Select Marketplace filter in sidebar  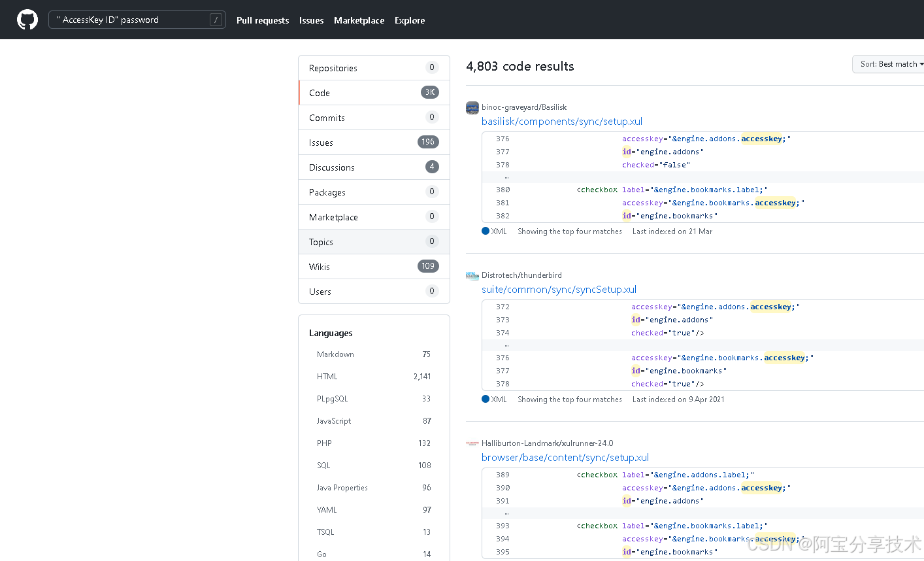click(x=374, y=217)
